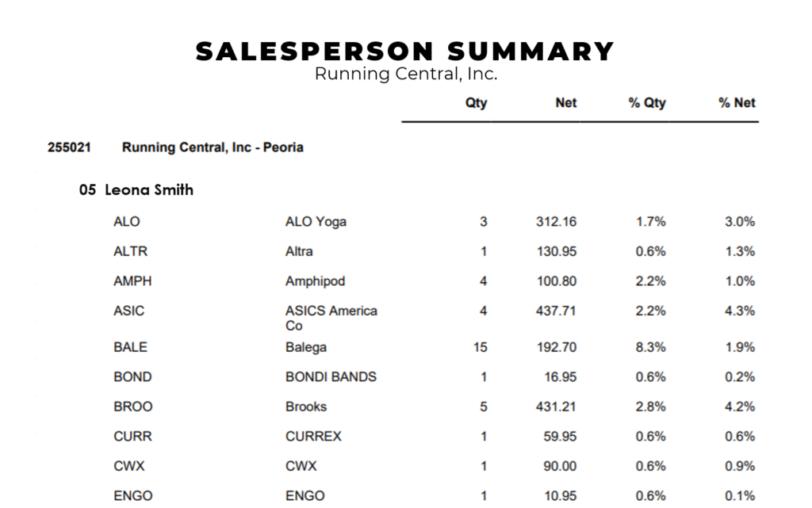
Task: Click the CURR vendor code
Action: point(132,436)
